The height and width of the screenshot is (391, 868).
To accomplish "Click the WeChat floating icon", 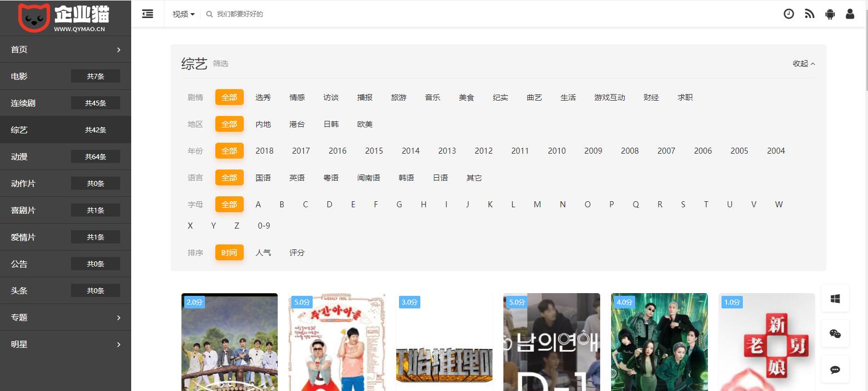I will click(835, 334).
